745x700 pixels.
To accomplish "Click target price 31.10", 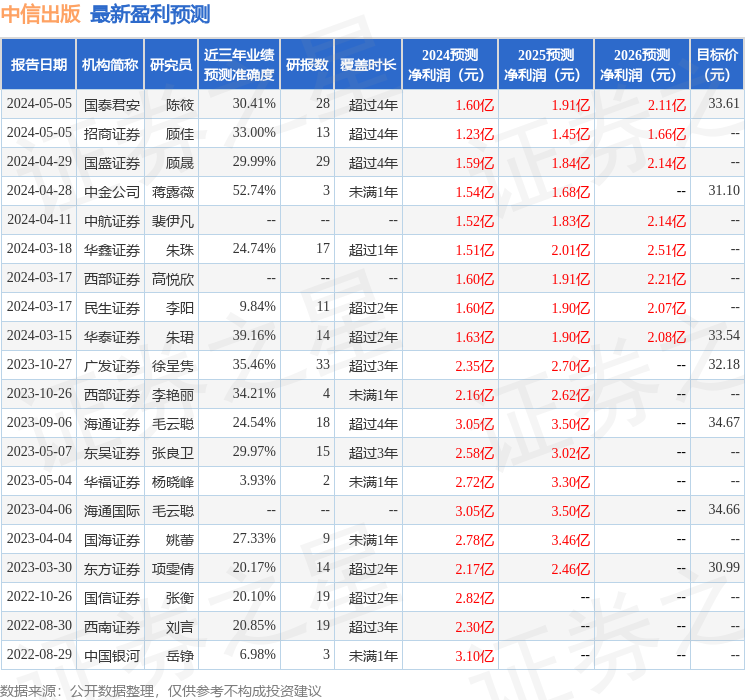I will pyautogui.click(x=724, y=190).
